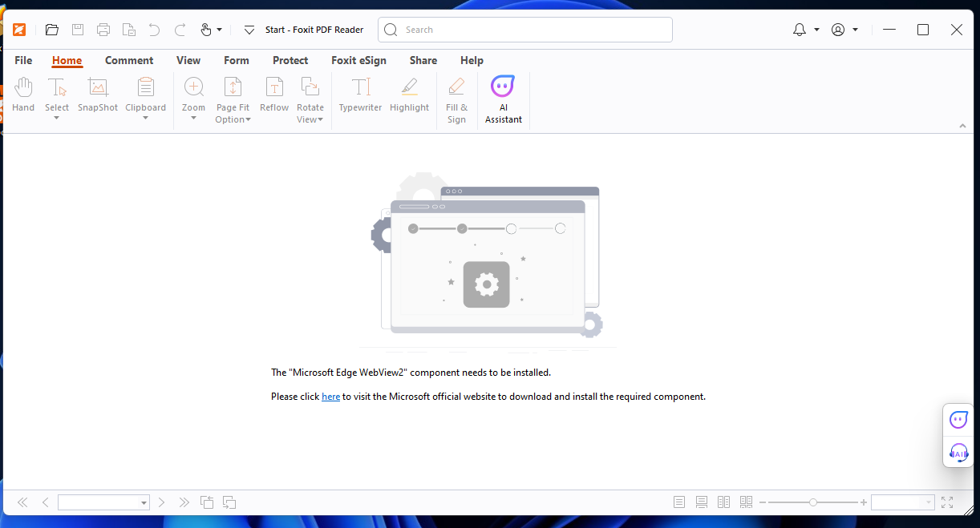Open the zoom percentage combo box
The image size is (980, 528).
click(903, 502)
